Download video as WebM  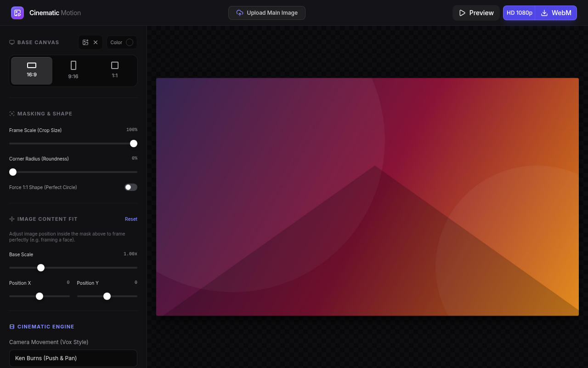(556, 13)
